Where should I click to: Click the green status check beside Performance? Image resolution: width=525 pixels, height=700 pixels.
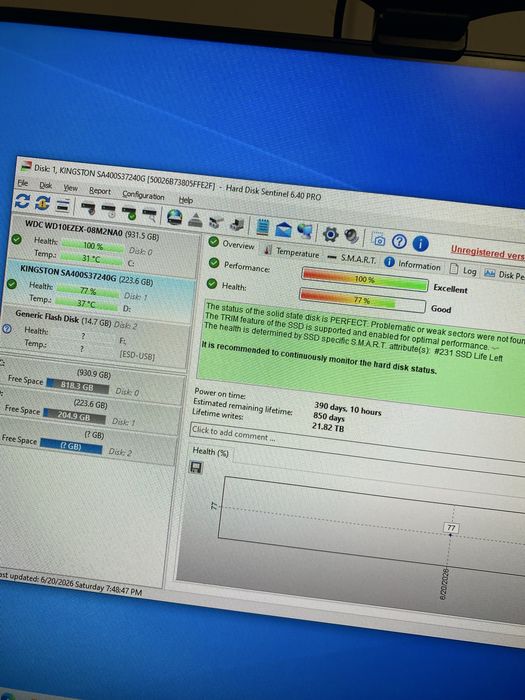(x=214, y=263)
